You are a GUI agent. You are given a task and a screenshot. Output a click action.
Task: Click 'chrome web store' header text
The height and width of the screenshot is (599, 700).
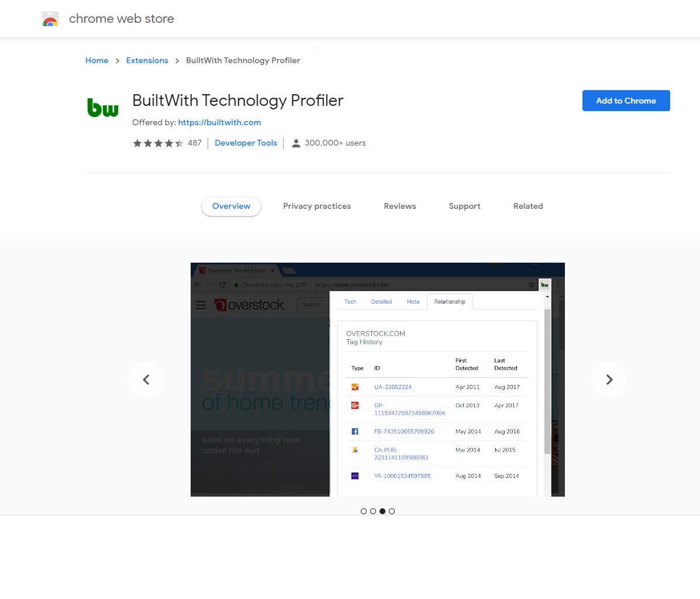(x=122, y=19)
